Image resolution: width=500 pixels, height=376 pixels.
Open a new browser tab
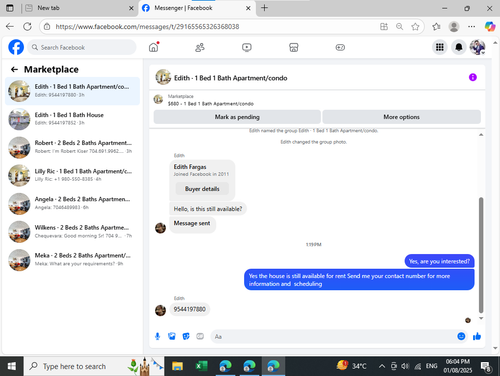pos(264,8)
